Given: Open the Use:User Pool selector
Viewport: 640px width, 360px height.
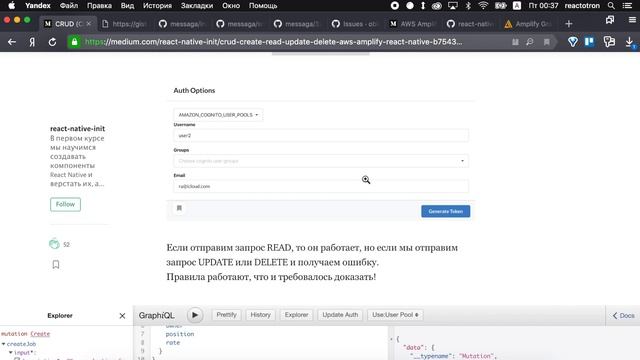Looking at the screenshot, I should tap(395, 315).
